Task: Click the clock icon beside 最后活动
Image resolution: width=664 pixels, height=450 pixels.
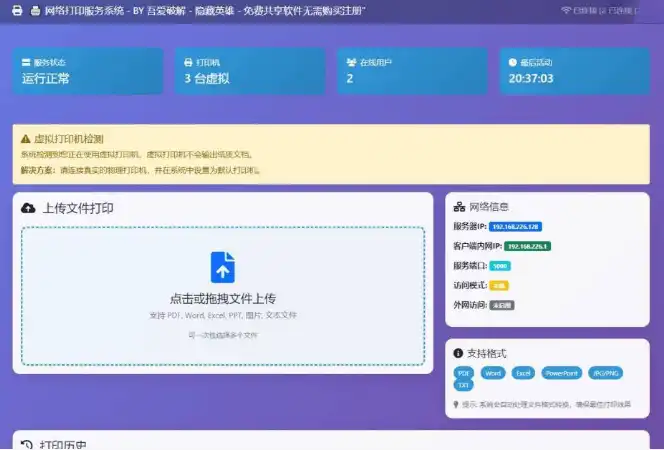Action: [x=513, y=63]
